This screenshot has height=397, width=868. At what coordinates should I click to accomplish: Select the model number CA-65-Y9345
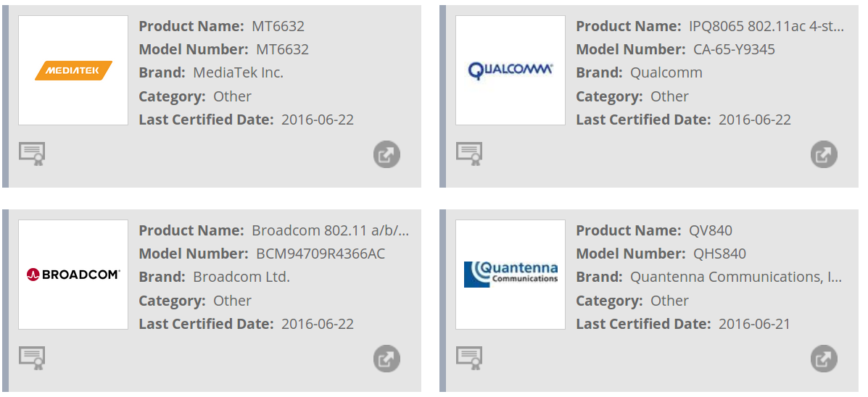734,49
